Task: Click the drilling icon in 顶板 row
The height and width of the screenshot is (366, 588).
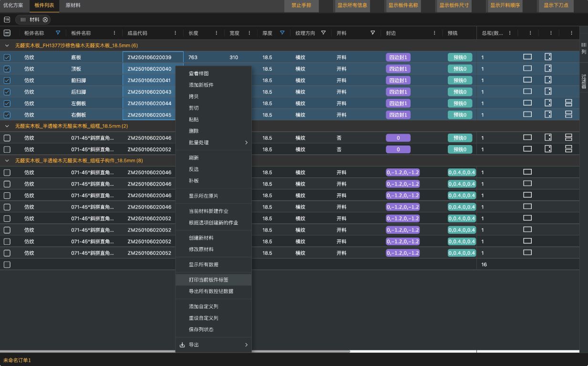Action: (548, 68)
